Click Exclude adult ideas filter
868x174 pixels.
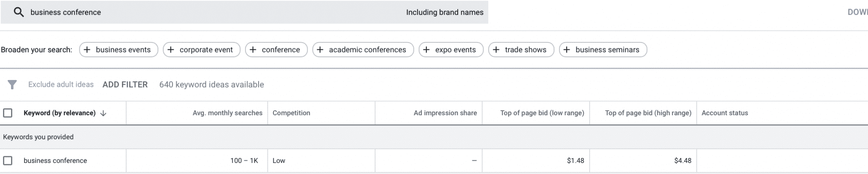[x=61, y=85]
